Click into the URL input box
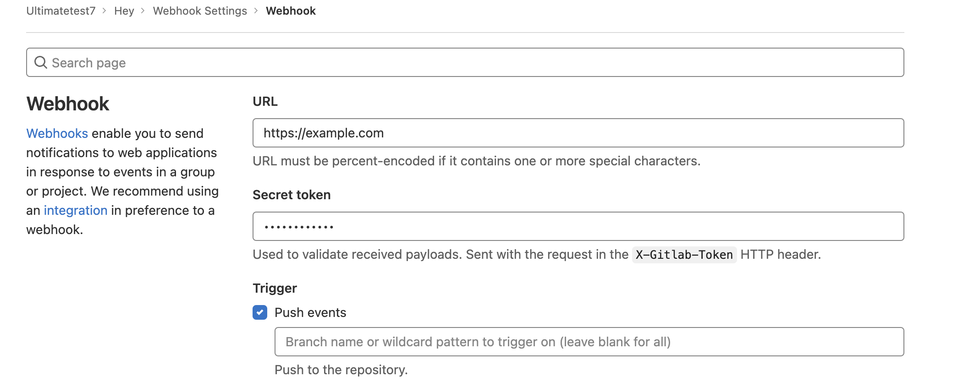 [x=578, y=133]
